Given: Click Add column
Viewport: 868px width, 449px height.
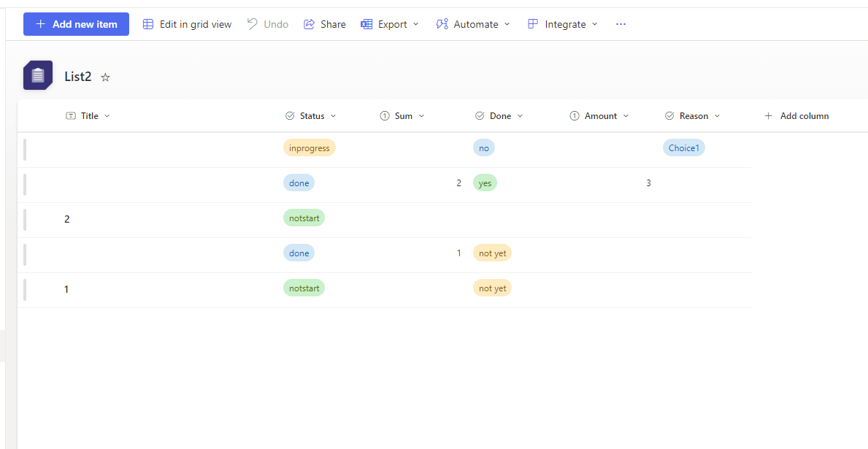Looking at the screenshot, I should [x=796, y=115].
